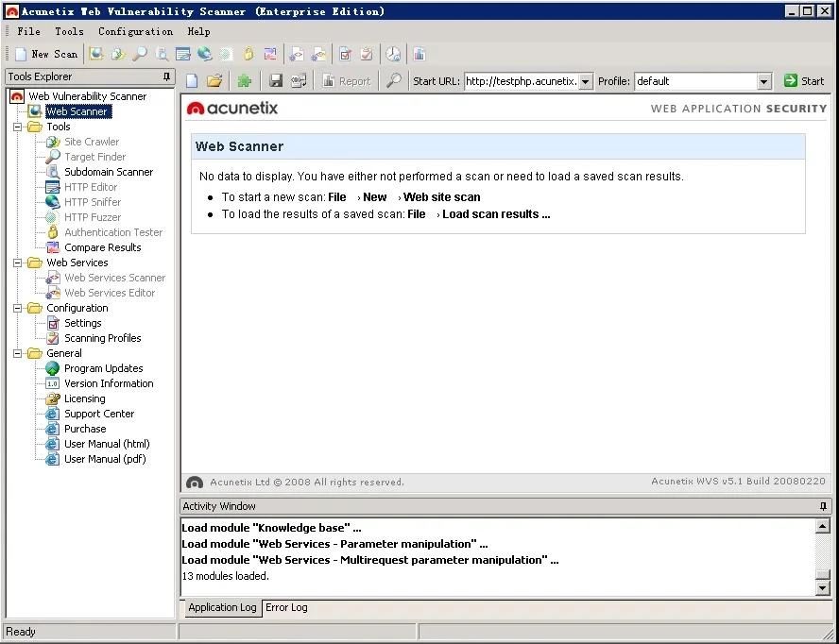Click the scheduler clock icon in toolbar
This screenshot has height=644, width=839.
392,54
